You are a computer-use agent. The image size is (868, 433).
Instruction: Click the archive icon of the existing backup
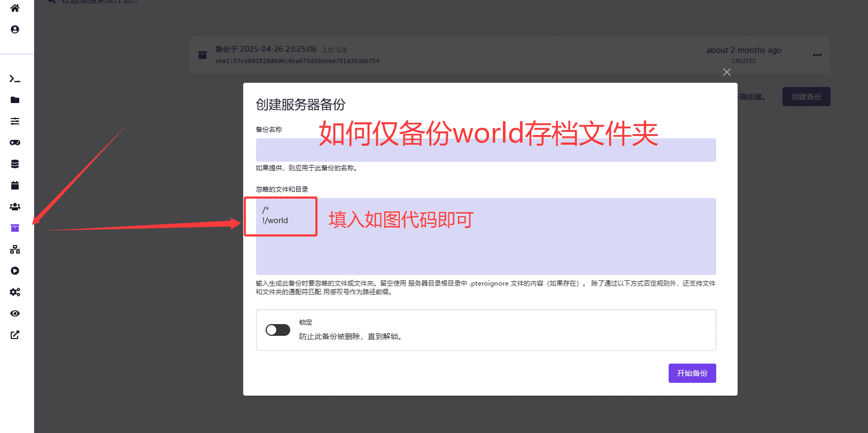(x=203, y=55)
